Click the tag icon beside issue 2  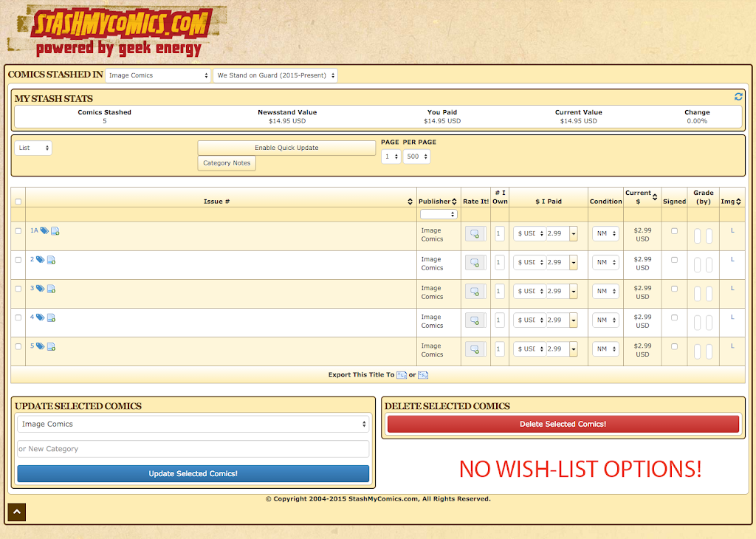pyautogui.click(x=41, y=260)
